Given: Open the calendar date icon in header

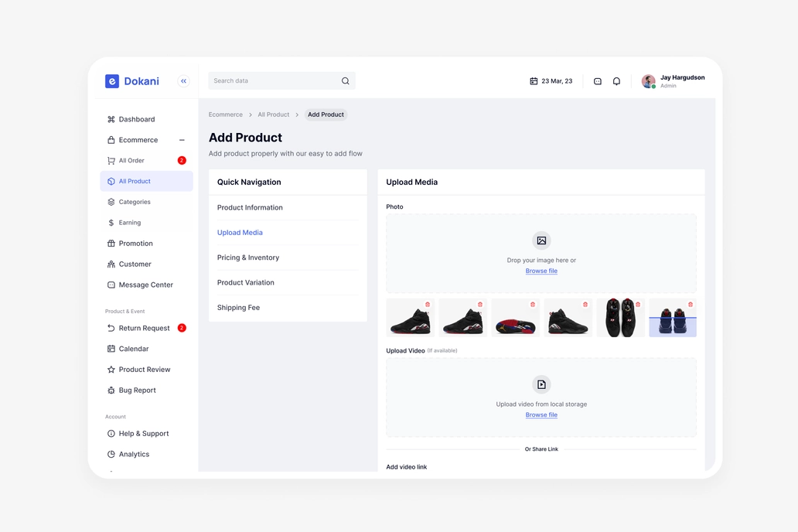Looking at the screenshot, I should tap(534, 81).
